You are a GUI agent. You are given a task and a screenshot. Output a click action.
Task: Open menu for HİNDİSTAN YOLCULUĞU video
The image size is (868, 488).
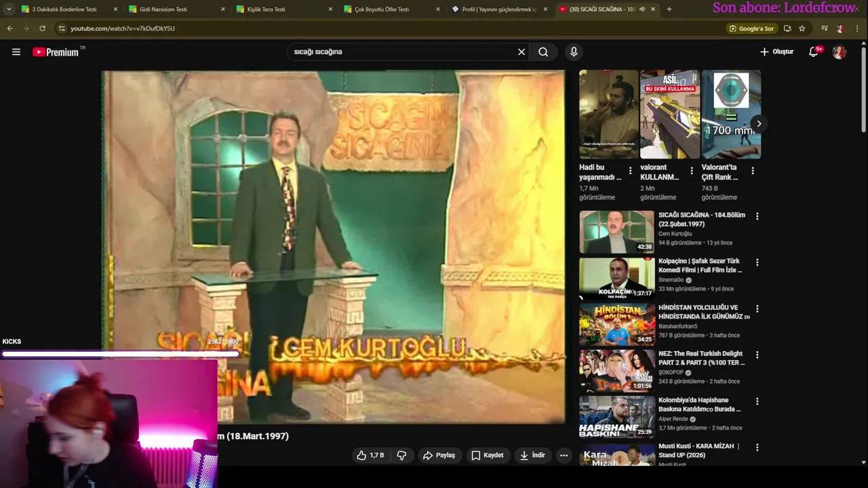(x=757, y=308)
